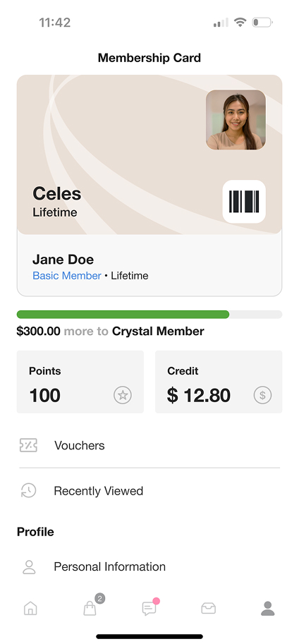Viewport: 299px width, 644px height.
Task: Click the Recently Viewed clock icon
Action: pos(28,490)
